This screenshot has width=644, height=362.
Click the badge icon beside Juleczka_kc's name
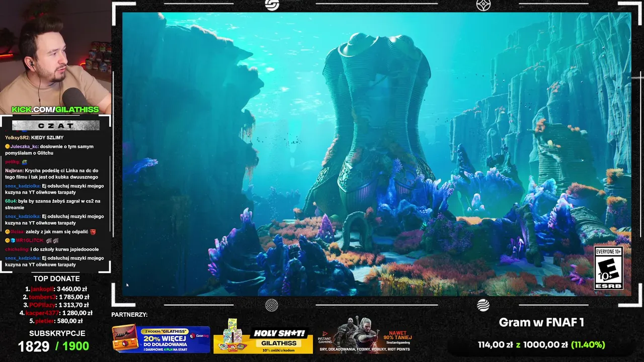8,146
